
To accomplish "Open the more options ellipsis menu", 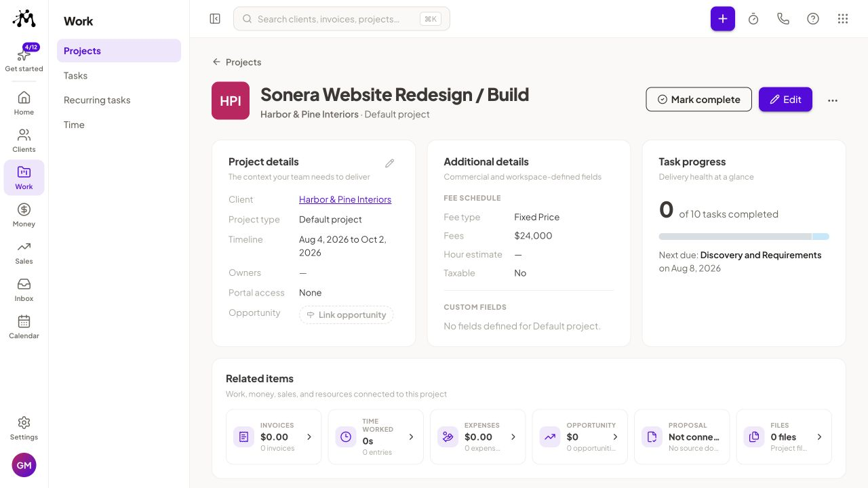I will pyautogui.click(x=833, y=100).
